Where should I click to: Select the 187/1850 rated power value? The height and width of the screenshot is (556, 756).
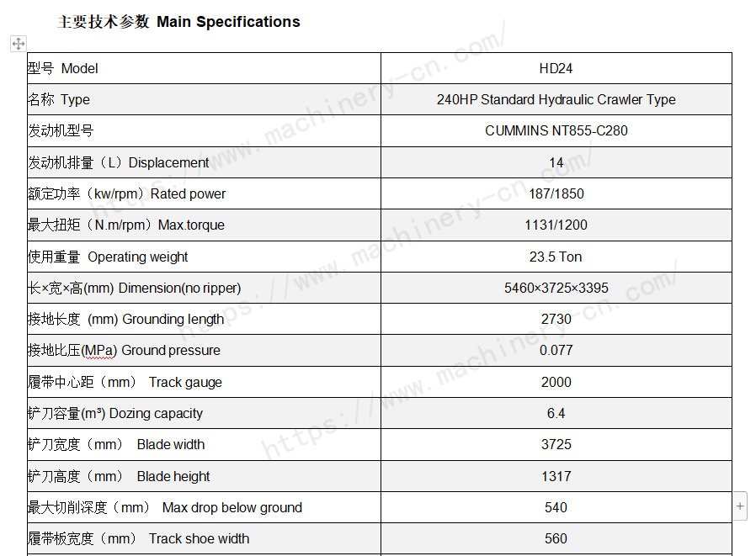(556, 194)
